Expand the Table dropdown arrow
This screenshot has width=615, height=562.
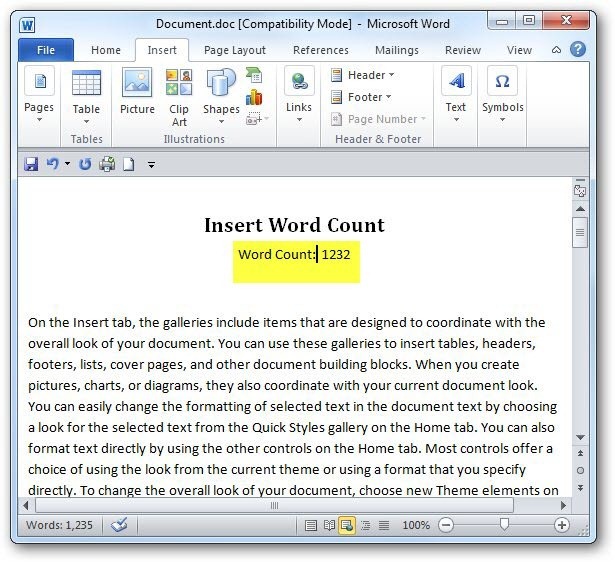(x=86, y=122)
